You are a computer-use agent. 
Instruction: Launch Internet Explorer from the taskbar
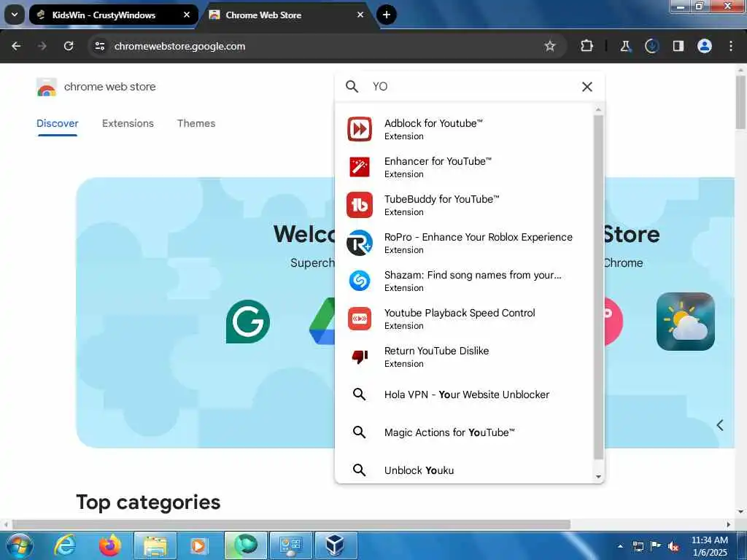(x=65, y=545)
